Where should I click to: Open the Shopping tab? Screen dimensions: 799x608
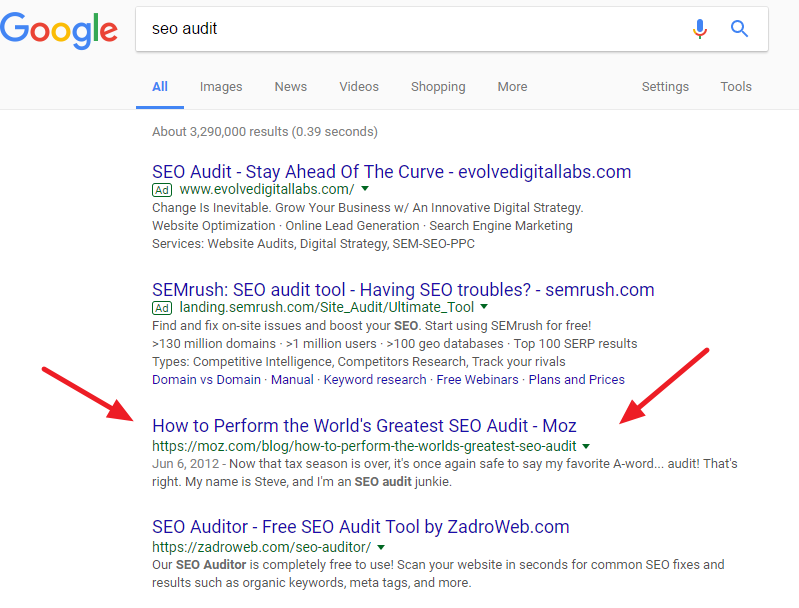(x=438, y=87)
